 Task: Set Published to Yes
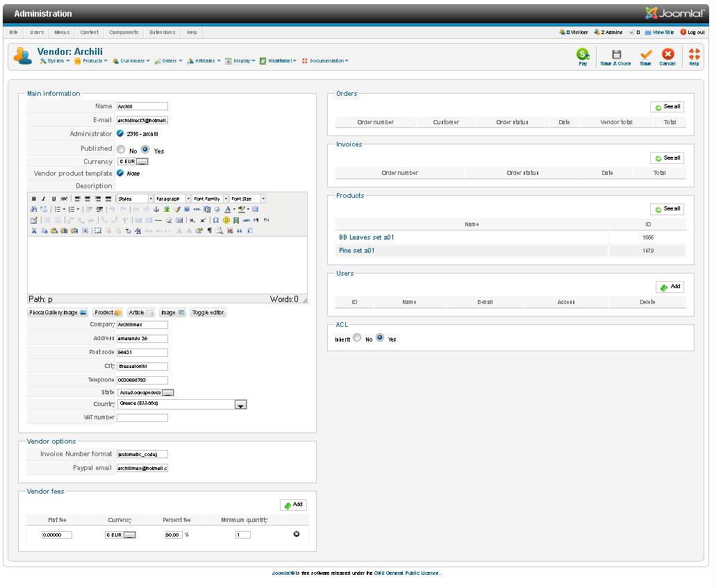(x=145, y=149)
